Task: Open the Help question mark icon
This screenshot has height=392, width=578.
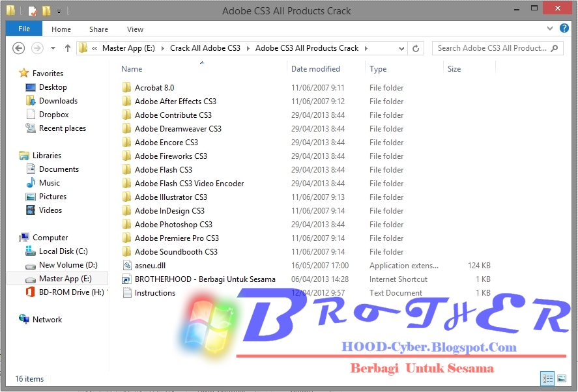Action: [564, 28]
